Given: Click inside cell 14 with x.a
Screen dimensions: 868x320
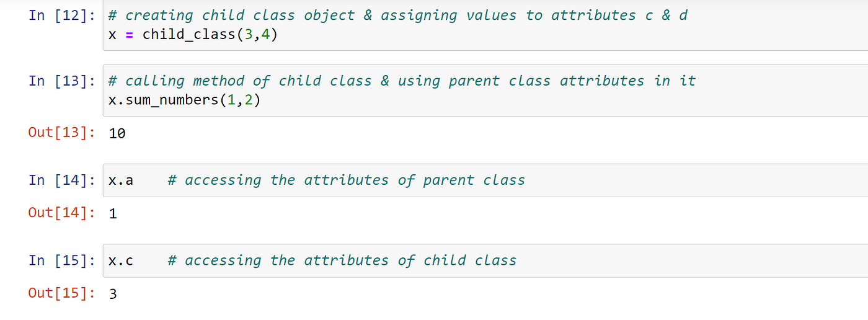Looking at the screenshot, I should coord(485,180).
